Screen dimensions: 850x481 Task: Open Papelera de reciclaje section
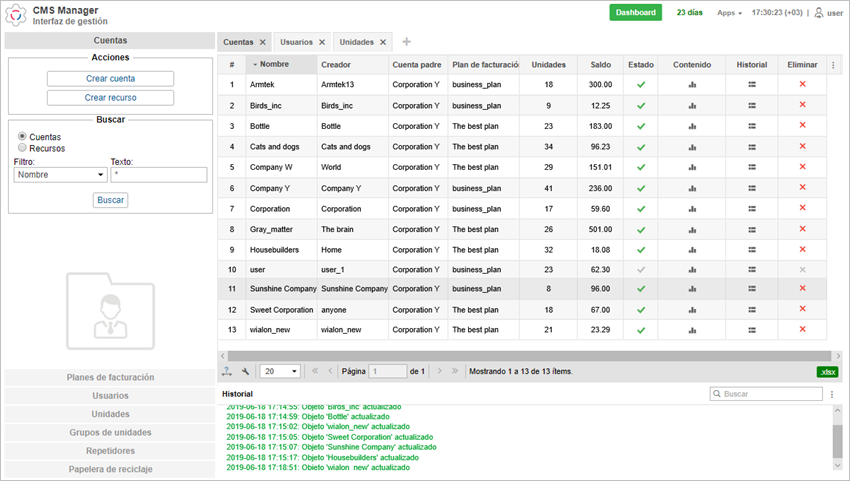coord(110,470)
